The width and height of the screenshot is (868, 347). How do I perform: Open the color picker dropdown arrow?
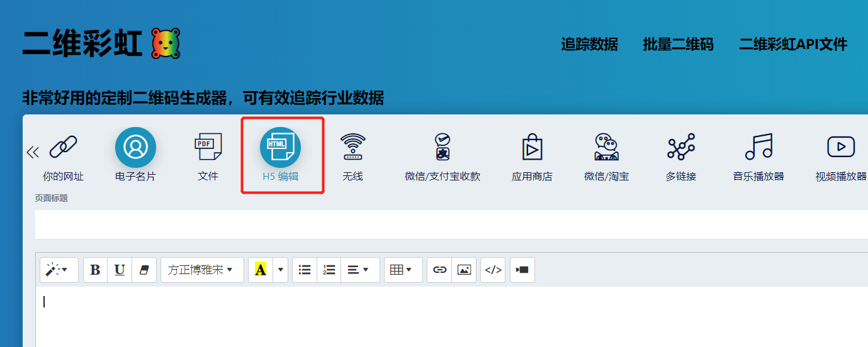tap(281, 270)
